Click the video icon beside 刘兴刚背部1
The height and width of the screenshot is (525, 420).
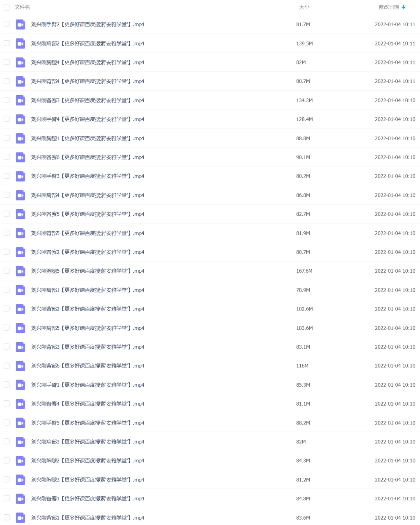(21, 518)
